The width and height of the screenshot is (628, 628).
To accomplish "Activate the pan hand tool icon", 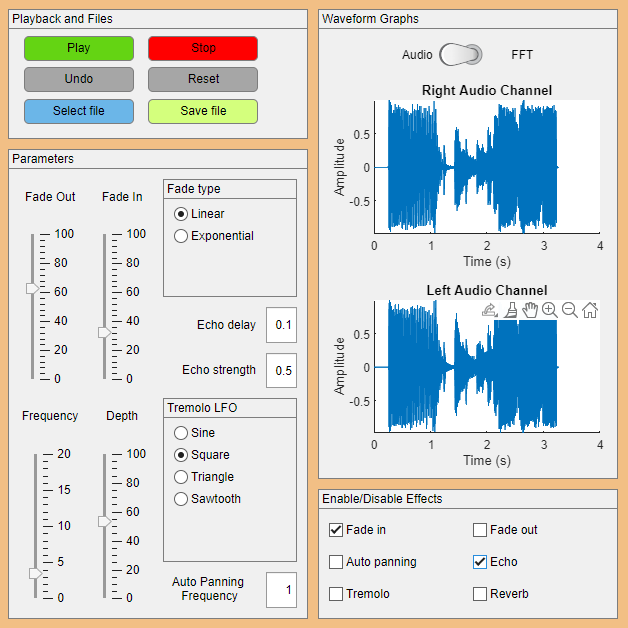I will (x=530, y=310).
